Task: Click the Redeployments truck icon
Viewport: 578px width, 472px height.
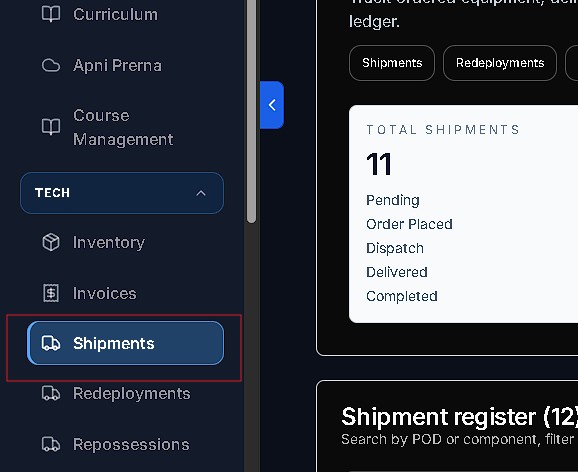Action: pyautogui.click(x=51, y=393)
